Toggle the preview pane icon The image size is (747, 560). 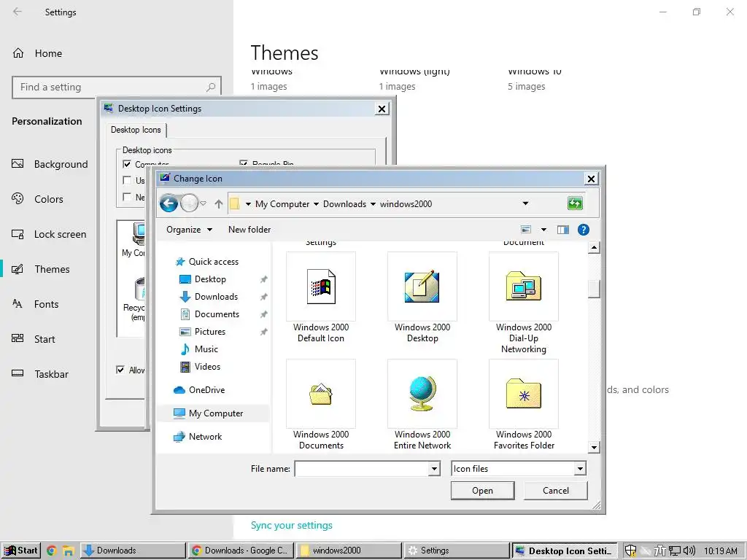tap(563, 230)
